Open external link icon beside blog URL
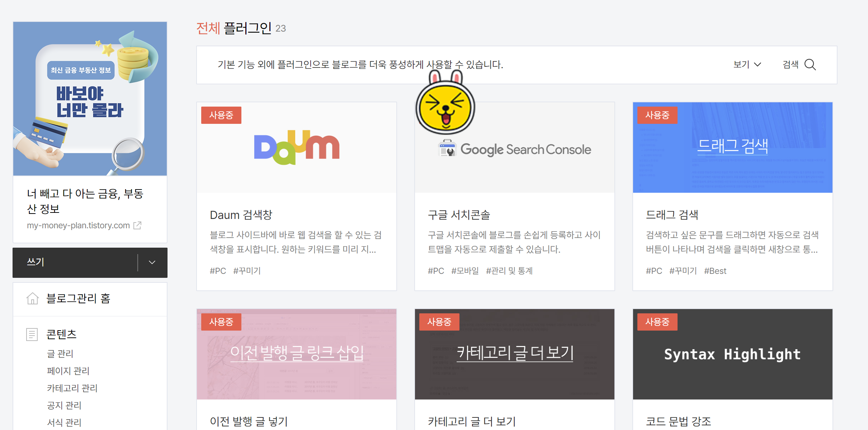This screenshot has height=430, width=868. click(x=137, y=225)
